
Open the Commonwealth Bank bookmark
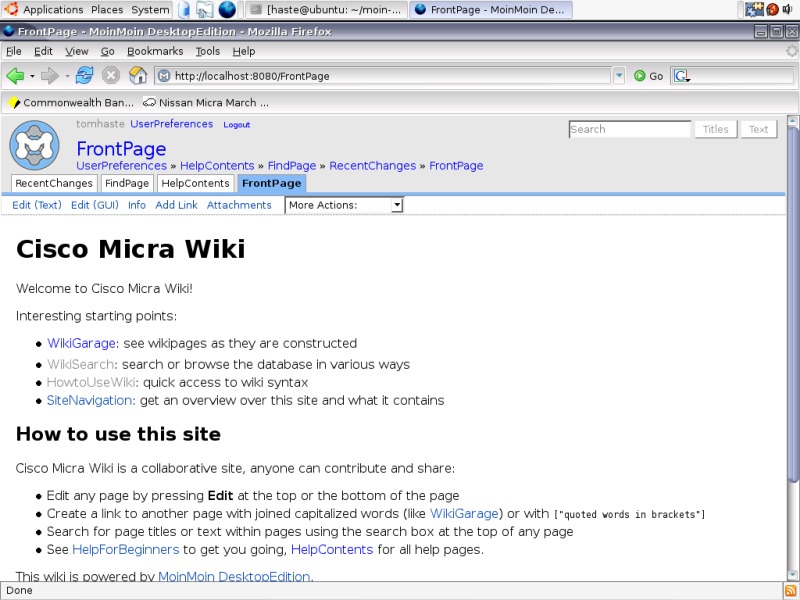pos(71,103)
